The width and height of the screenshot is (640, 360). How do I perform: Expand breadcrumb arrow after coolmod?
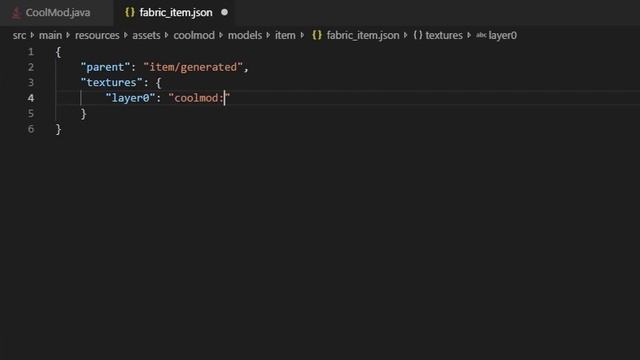tap(221, 36)
